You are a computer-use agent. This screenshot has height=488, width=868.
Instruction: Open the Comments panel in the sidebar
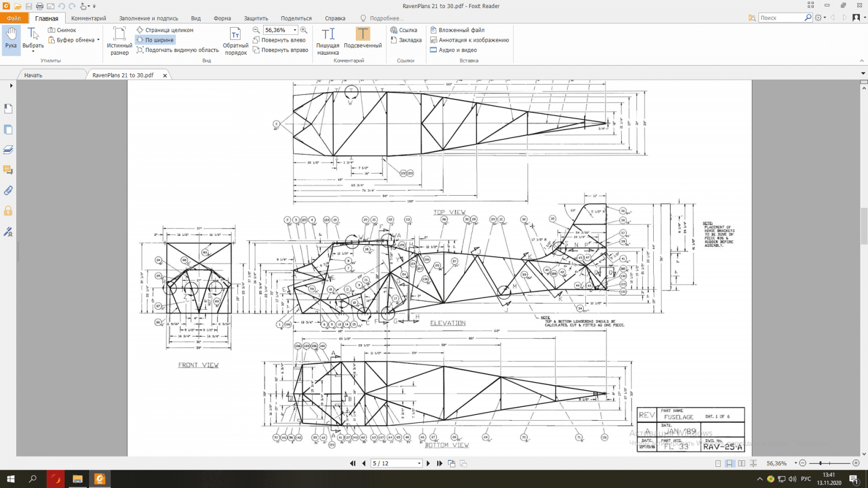[8, 170]
